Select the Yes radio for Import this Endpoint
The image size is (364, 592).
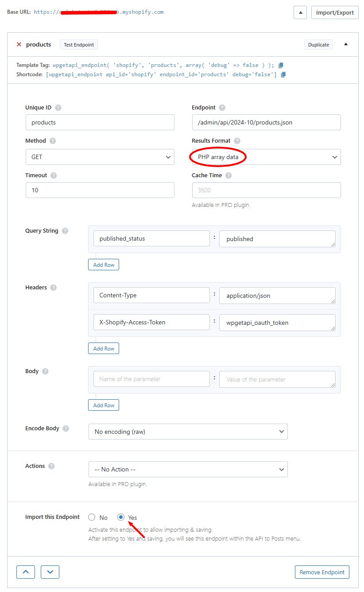[121, 517]
